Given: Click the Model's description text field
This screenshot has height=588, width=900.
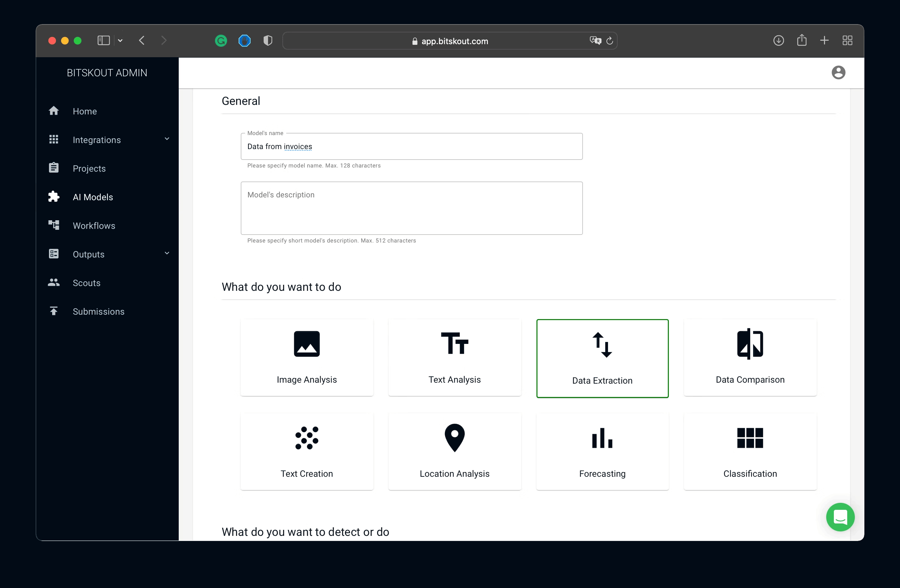Looking at the screenshot, I should click(x=412, y=208).
